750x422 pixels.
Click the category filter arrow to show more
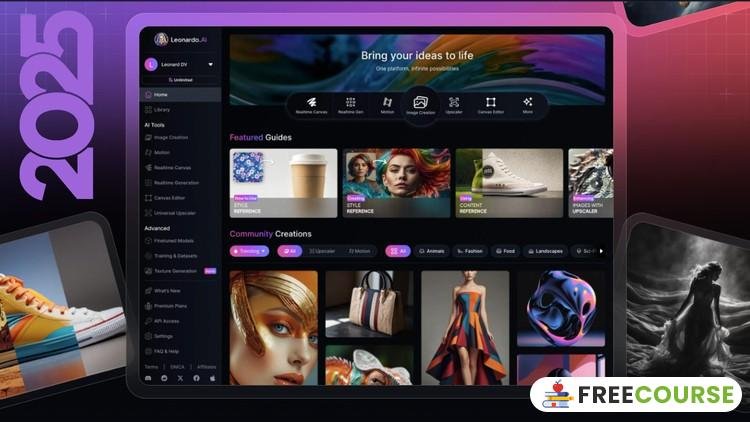(x=602, y=251)
